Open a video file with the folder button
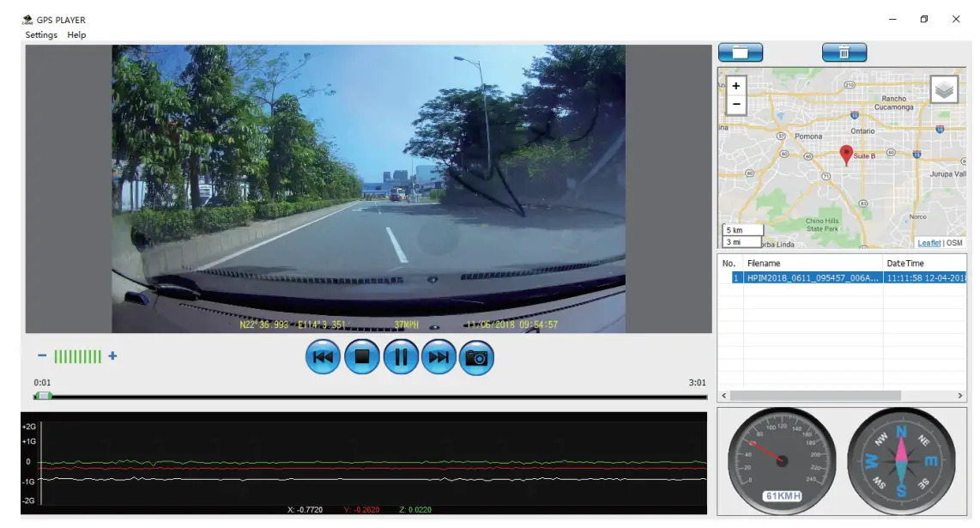The height and width of the screenshot is (528, 980). click(x=740, y=52)
